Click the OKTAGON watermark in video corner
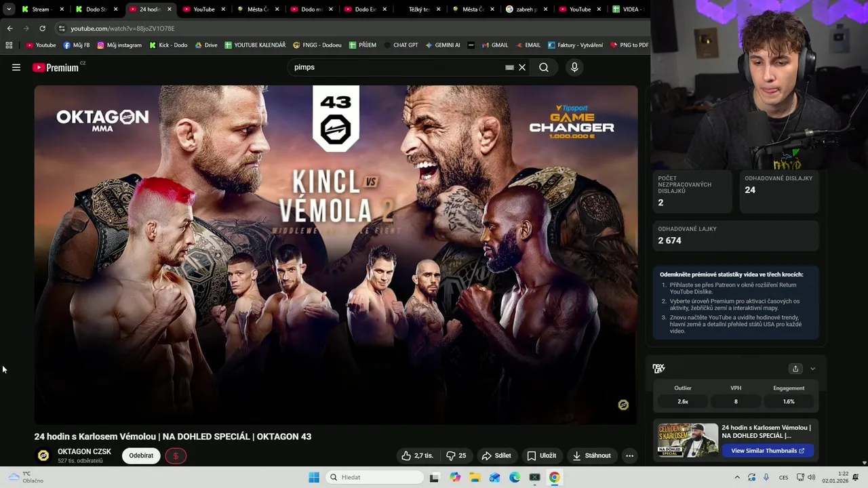Image resolution: width=868 pixels, height=488 pixels. click(623, 405)
